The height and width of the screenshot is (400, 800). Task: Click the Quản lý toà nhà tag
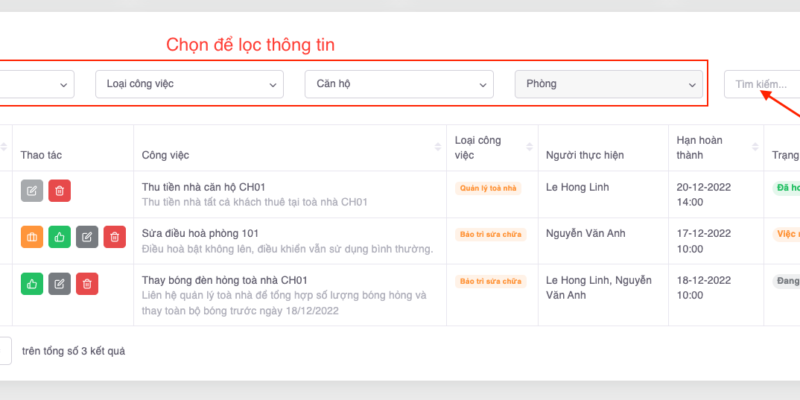[489, 187]
